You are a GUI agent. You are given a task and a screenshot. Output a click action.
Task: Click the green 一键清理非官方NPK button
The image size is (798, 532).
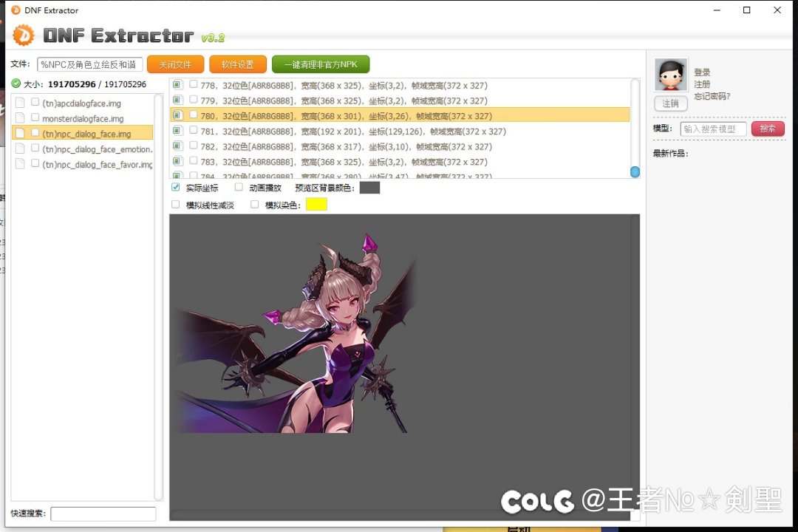[321, 65]
